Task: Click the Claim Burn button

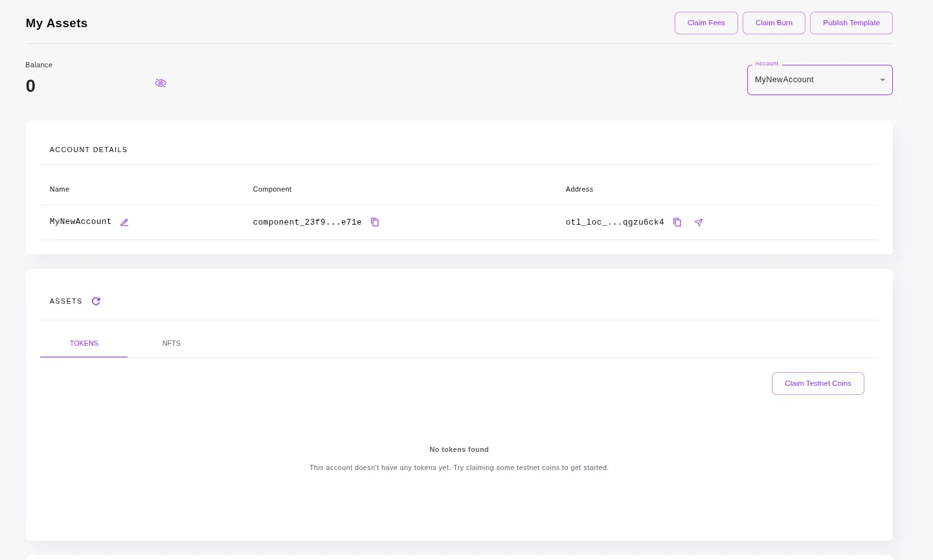Action: click(x=774, y=23)
